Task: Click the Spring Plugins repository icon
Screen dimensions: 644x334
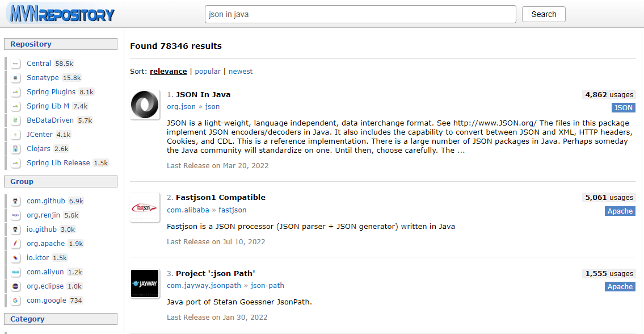Action: tap(16, 92)
